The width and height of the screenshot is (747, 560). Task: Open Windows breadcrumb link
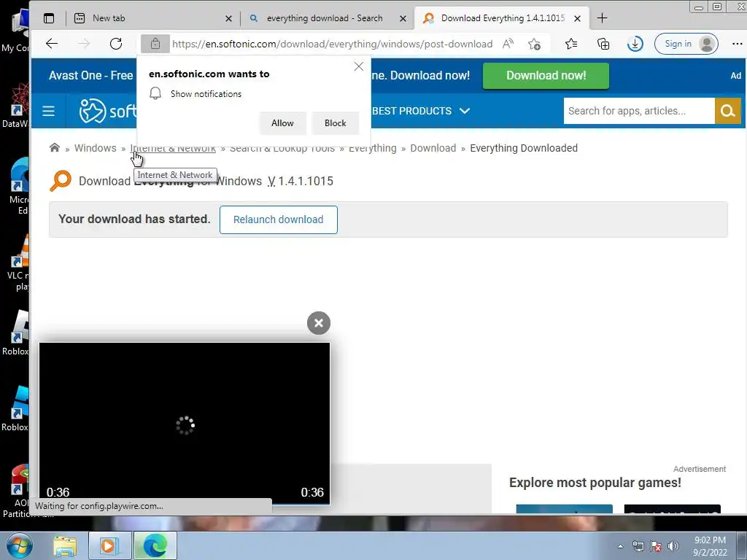[x=96, y=148]
